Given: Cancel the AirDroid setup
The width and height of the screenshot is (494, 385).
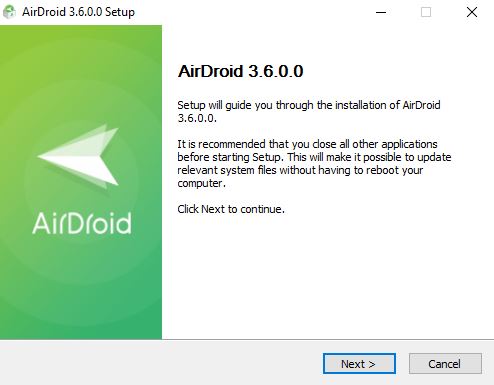Looking at the screenshot, I should [x=445, y=363].
